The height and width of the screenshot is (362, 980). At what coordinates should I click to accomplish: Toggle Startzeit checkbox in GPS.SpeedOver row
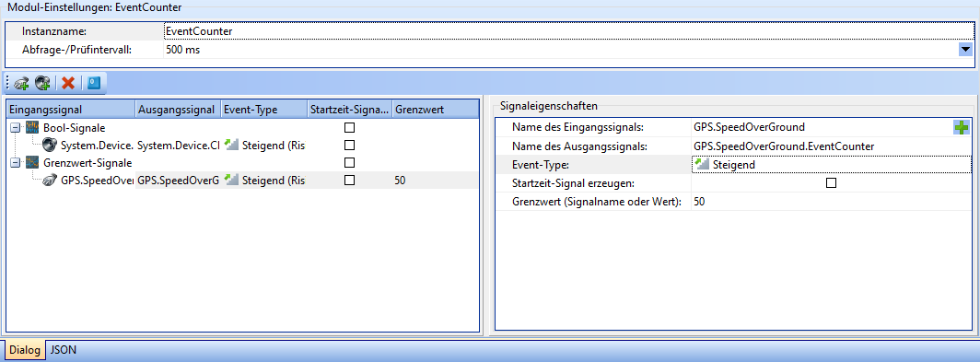(x=350, y=180)
